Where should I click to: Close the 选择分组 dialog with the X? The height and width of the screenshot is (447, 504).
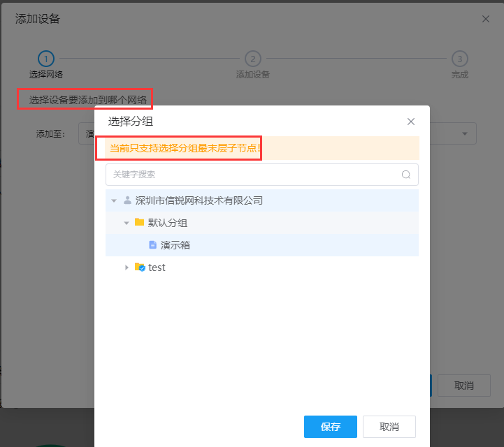411,122
